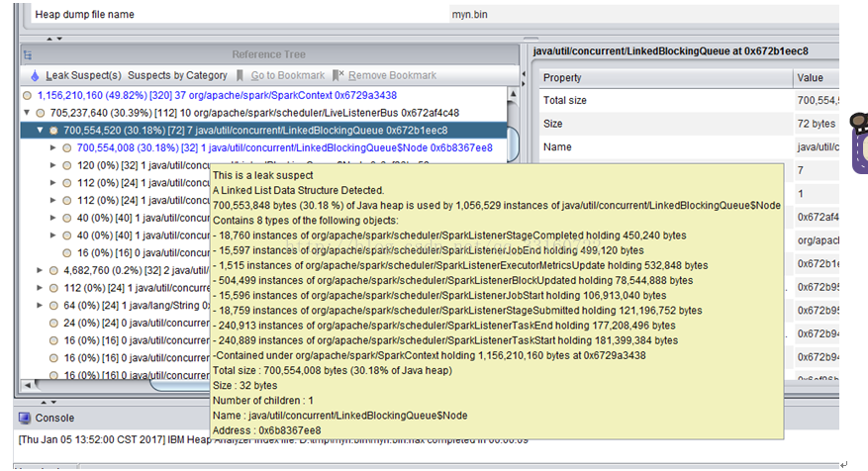
Task: Expand the 4,682,760 (0.2%) row
Action: click(x=40, y=271)
